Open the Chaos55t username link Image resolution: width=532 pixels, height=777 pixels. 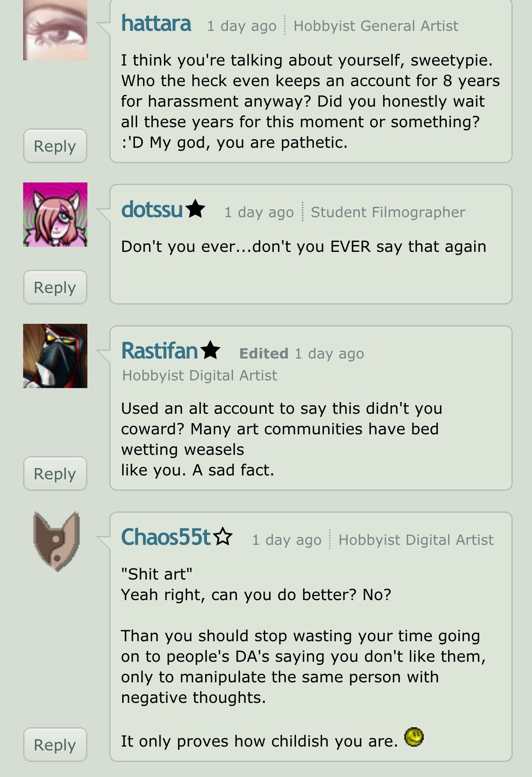(x=166, y=537)
